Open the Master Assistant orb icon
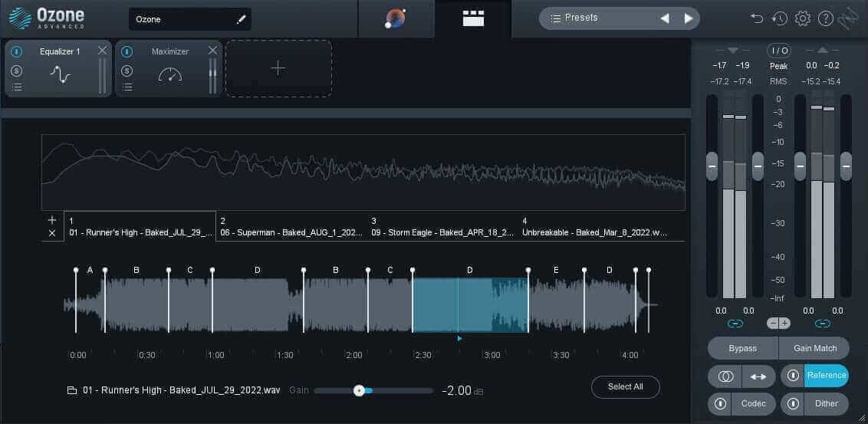Screen dimensions: 868x424 click(x=395, y=19)
